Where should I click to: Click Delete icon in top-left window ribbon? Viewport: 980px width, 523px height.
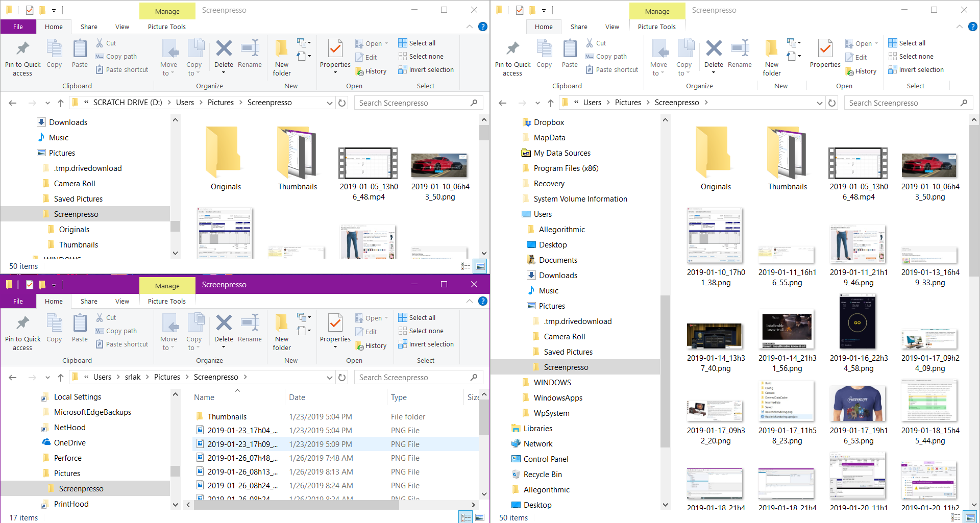tap(224, 49)
